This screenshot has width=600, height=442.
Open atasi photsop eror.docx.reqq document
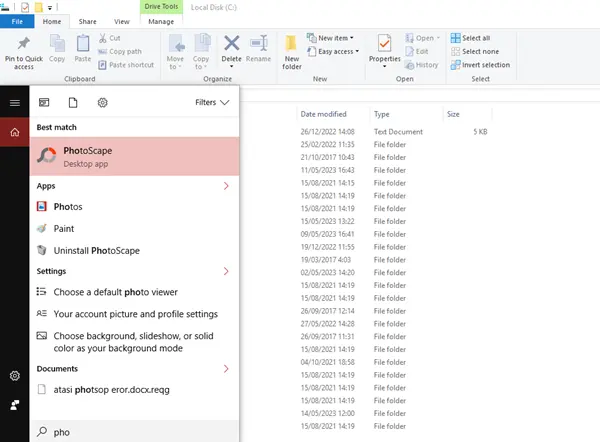[x=134, y=390]
